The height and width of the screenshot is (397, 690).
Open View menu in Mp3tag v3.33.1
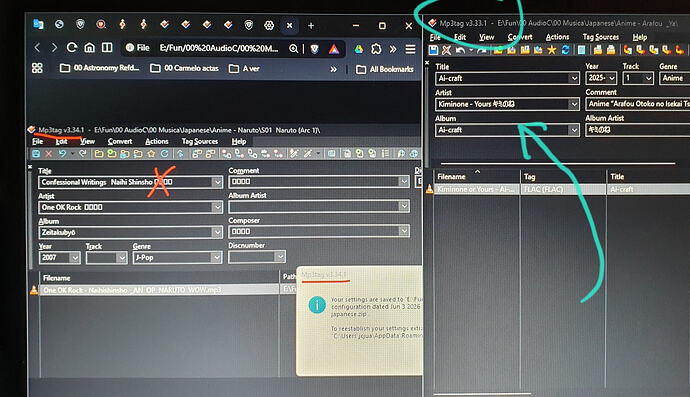coord(487,37)
